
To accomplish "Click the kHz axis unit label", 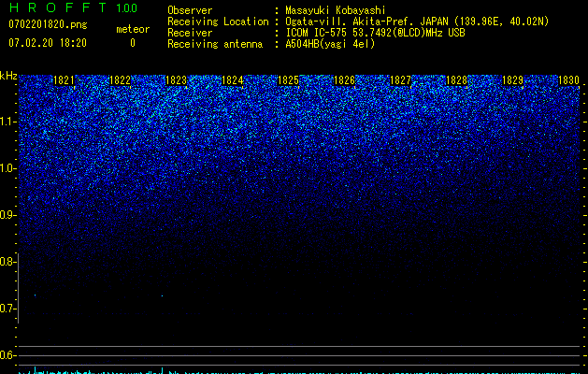I will (8, 76).
